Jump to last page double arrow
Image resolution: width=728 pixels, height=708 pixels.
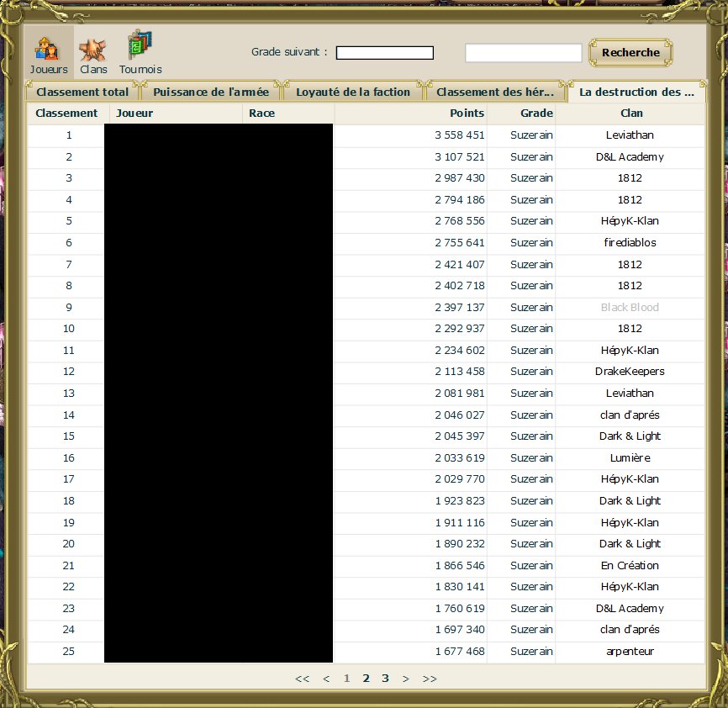pyautogui.click(x=429, y=679)
